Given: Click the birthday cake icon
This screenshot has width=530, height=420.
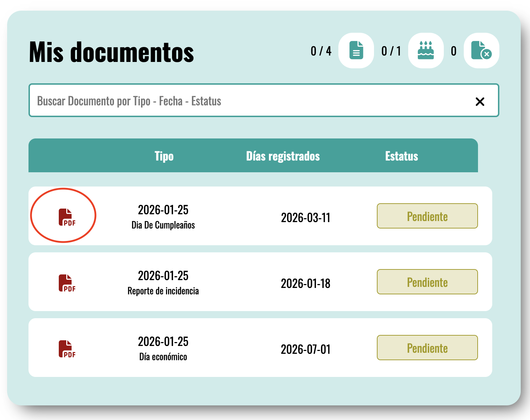Looking at the screenshot, I should (x=426, y=51).
